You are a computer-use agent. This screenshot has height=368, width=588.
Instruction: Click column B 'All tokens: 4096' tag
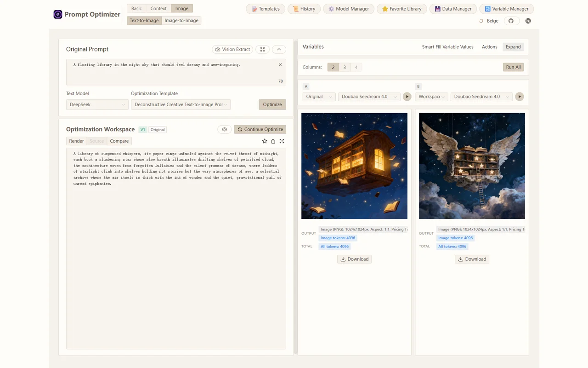[x=452, y=247]
